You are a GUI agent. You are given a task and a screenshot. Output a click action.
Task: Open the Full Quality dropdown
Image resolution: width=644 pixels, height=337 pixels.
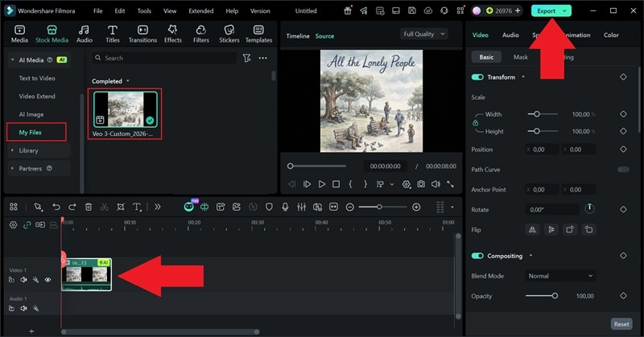point(424,34)
